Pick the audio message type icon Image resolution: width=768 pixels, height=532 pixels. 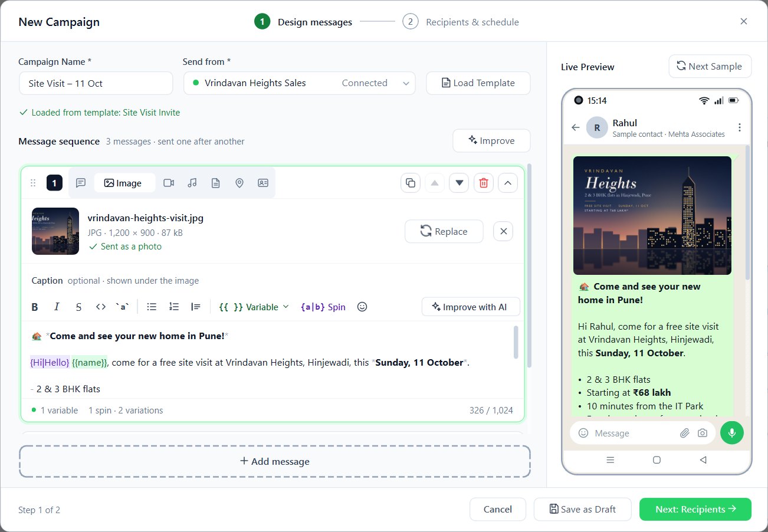192,183
